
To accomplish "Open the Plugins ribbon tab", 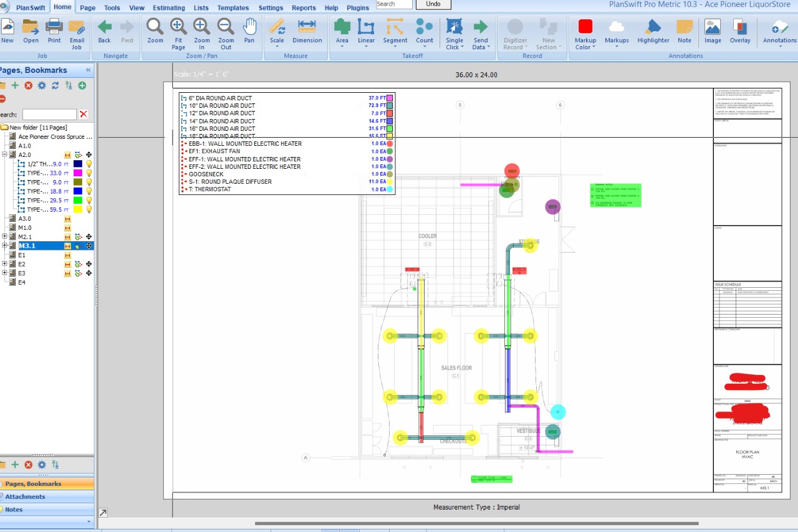I will tap(358, 8).
